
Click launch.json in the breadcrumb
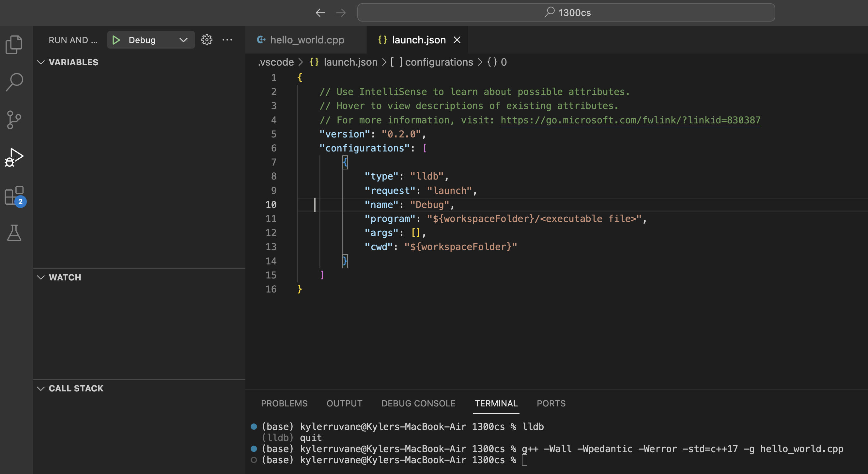tap(350, 62)
